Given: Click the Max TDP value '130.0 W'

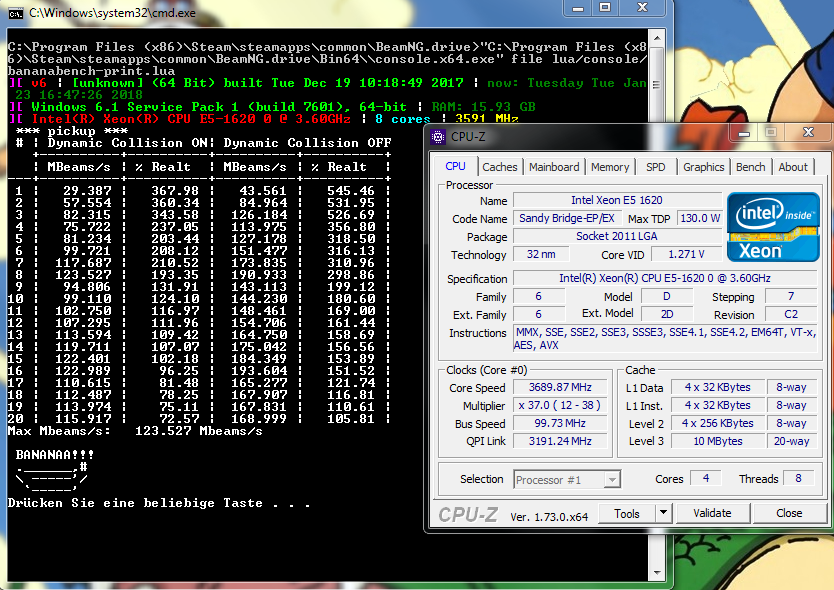Looking at the screenshot, I should [699, 218].
